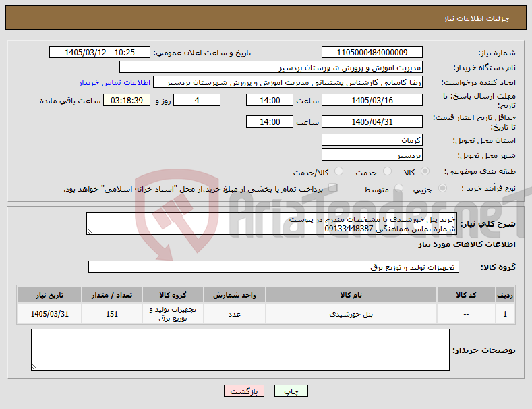Select the خدمت radio button

[x=387, y=171]
